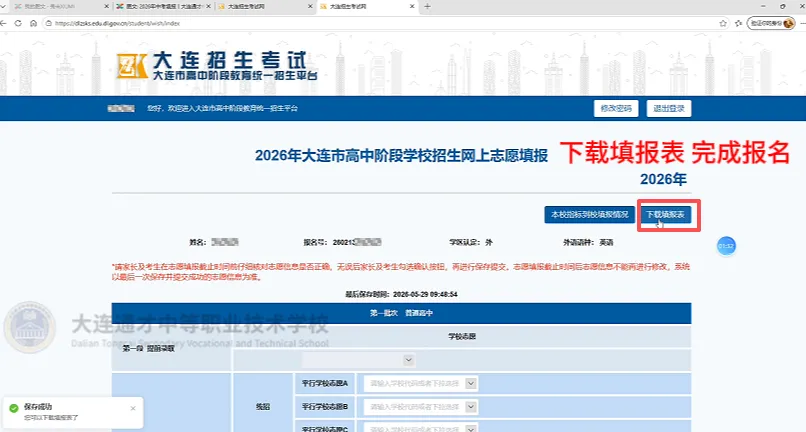Image resolution: width=806 pixels, height=432 pixels.
Task: Click the 最后保存时间 timestamp text
Action: (401, 294)
